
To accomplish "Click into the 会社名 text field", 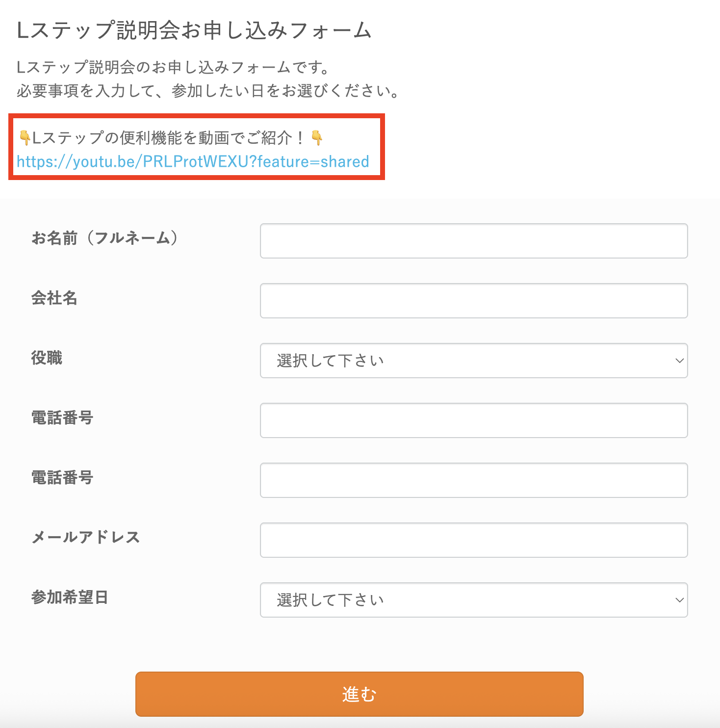I will (x=473, y=301).
